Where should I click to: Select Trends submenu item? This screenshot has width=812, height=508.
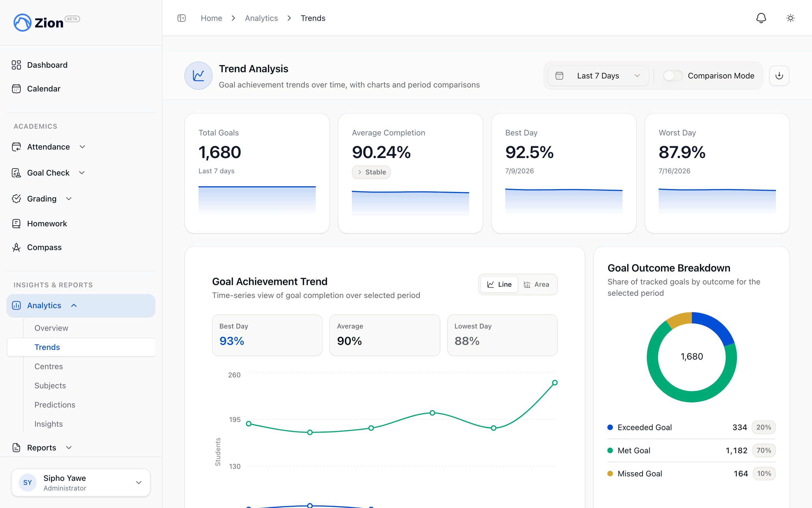pyautogui.click(x=81, y=347)
